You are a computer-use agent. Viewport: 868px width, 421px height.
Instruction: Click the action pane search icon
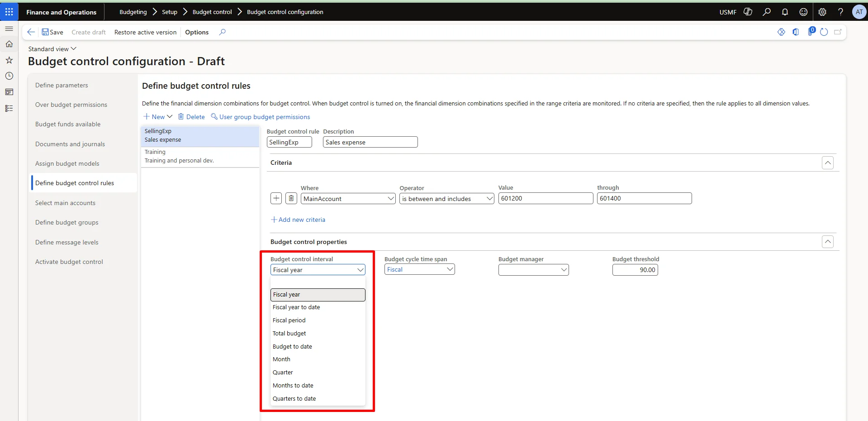click(x=222, y=32)
